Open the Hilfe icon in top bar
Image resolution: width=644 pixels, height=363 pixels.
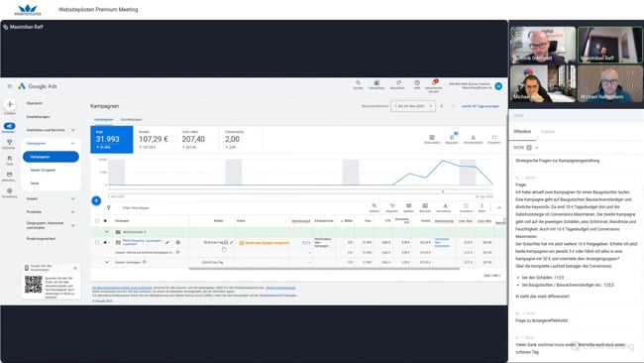click(417, 83)
